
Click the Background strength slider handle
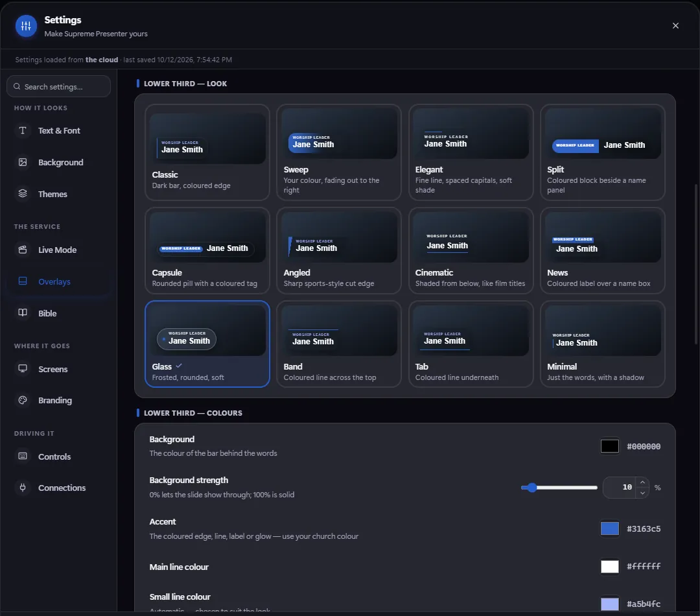[x=531, y=488]
